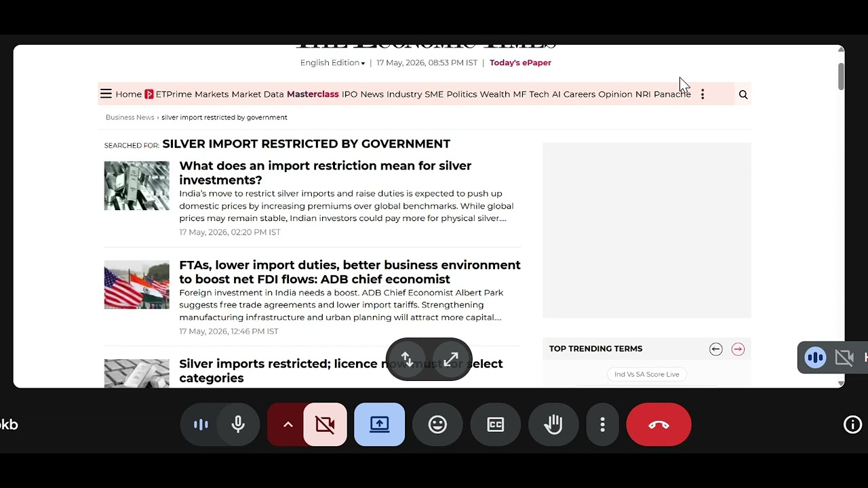Open the NRI section
The image size is (868, 488).
coord(643,94)
